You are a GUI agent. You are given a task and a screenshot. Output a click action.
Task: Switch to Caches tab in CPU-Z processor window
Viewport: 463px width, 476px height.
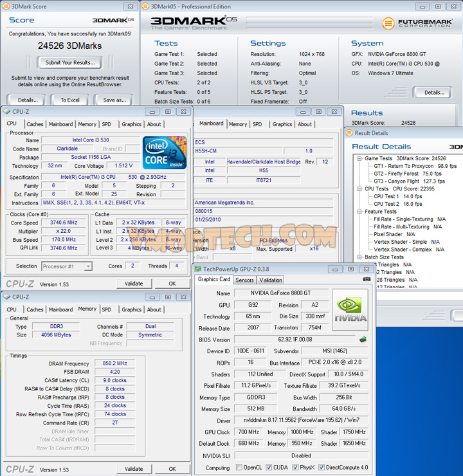[x=35, y=124]
